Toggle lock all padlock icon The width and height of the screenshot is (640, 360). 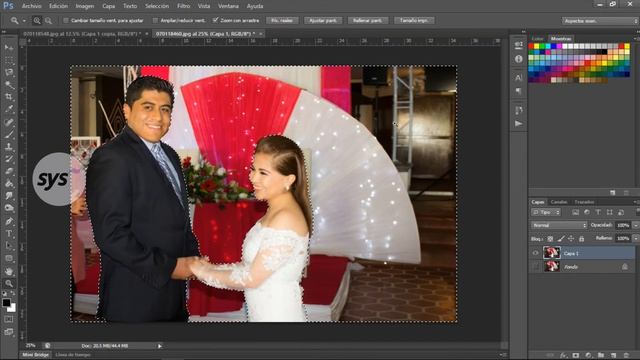[x=582, y=238]
